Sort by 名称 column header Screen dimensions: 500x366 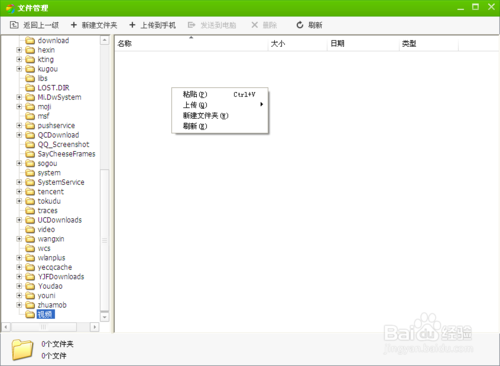pos(192,44)
